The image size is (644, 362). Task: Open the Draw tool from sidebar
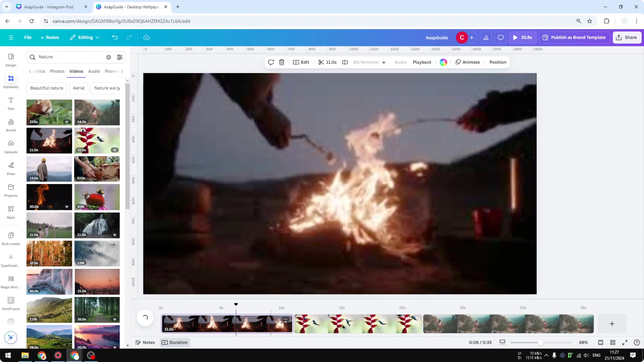coord(11,168)
